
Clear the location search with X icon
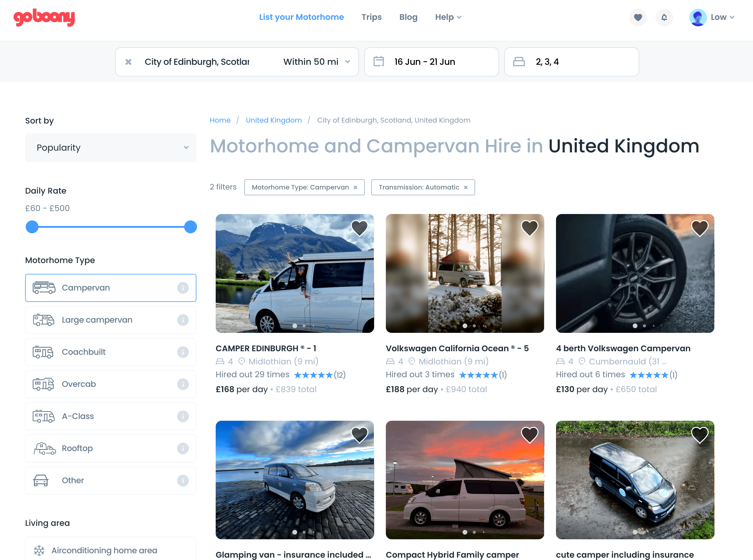[128, 62]
